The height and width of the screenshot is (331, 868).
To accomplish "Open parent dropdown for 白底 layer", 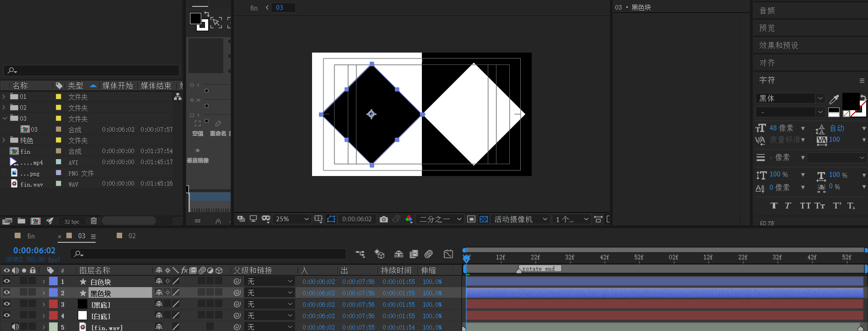I will (x=270, y=316).
